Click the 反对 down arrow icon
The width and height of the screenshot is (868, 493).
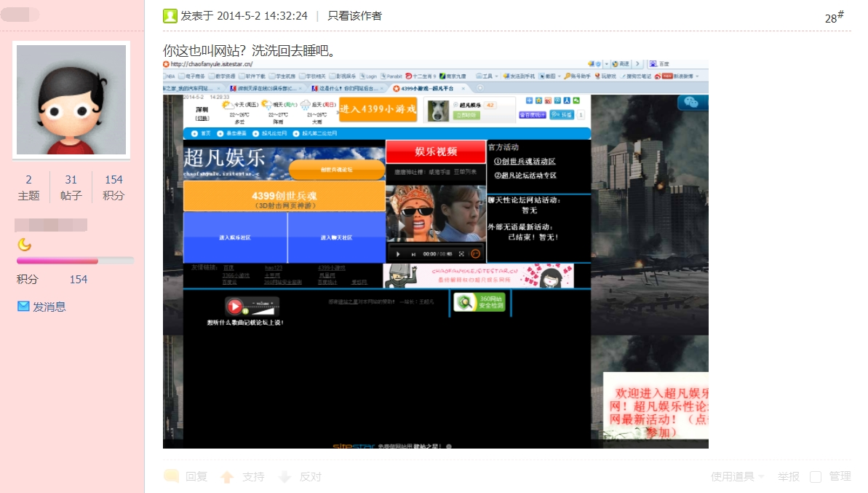pos(284,477)
